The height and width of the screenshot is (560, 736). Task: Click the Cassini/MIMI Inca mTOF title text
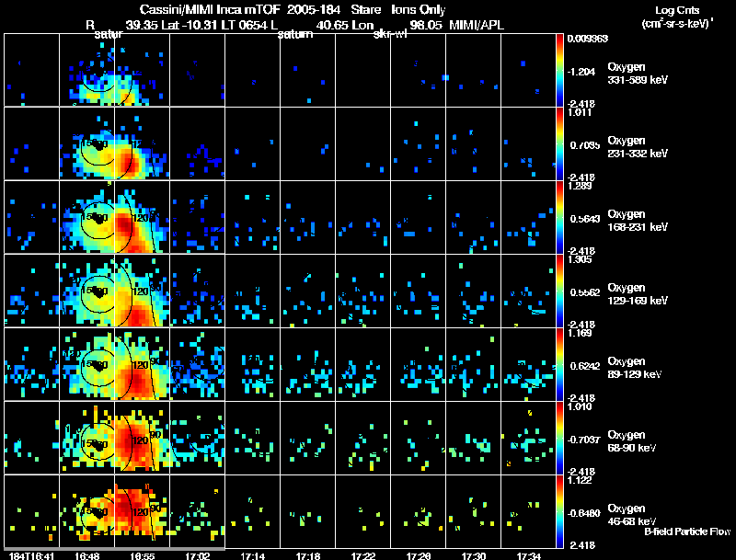[x=210, y=10]
